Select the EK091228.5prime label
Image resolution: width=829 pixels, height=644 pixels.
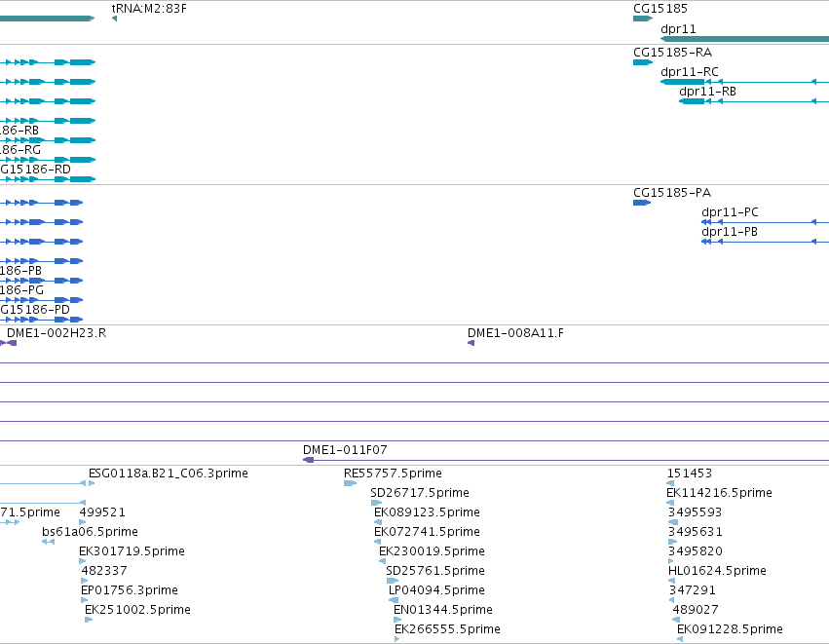pos(730,629)
